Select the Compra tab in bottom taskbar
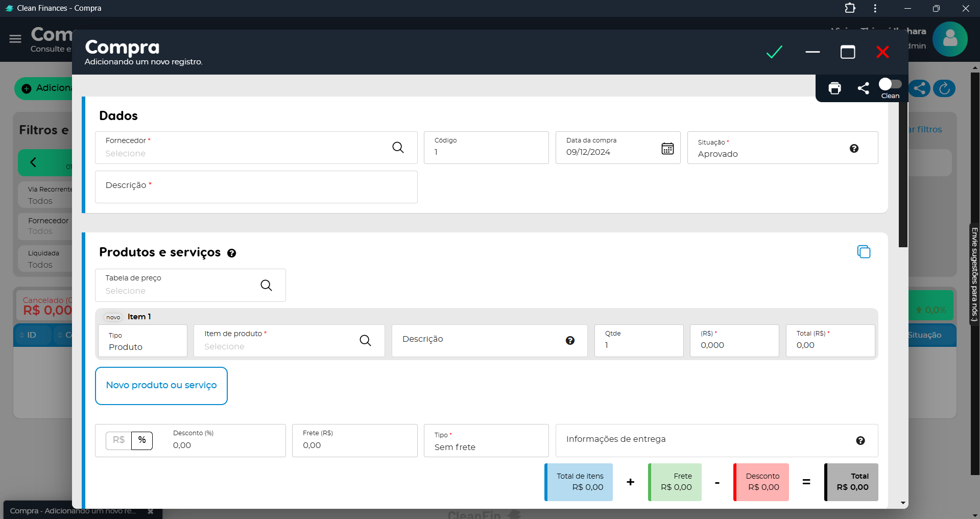This screenshot has width=980, height=519. coord(73,511)
